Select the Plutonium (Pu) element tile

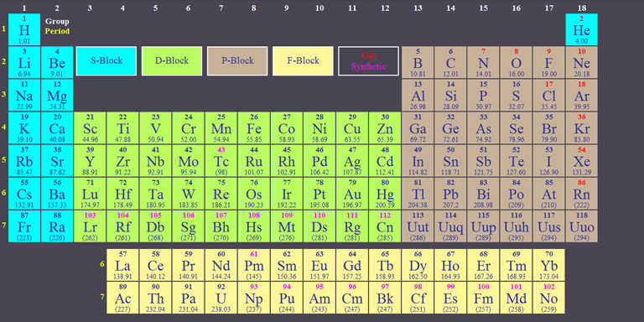click(x=287, y=298)
